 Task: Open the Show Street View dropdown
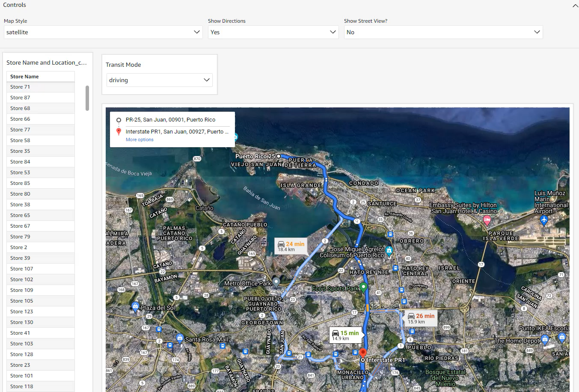(x=443, y=32)
